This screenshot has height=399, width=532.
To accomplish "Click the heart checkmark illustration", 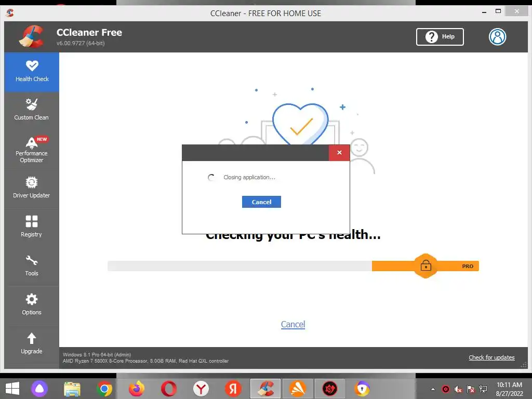I will click(x=300, y=124).
